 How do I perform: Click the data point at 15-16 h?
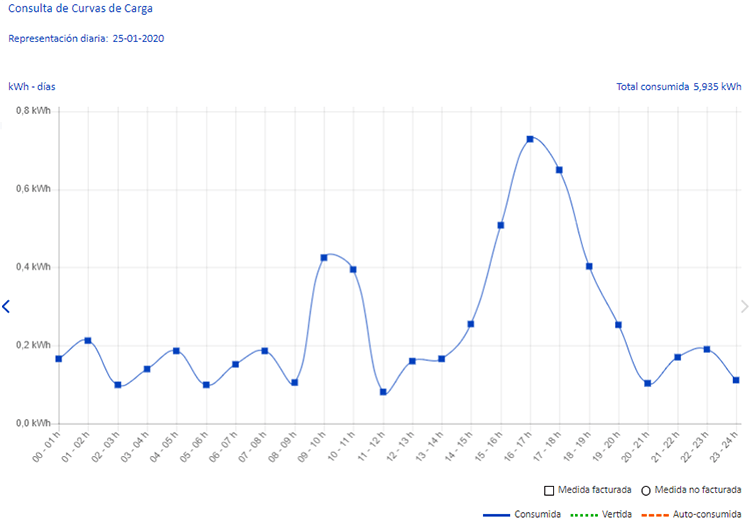coord(500,225)
